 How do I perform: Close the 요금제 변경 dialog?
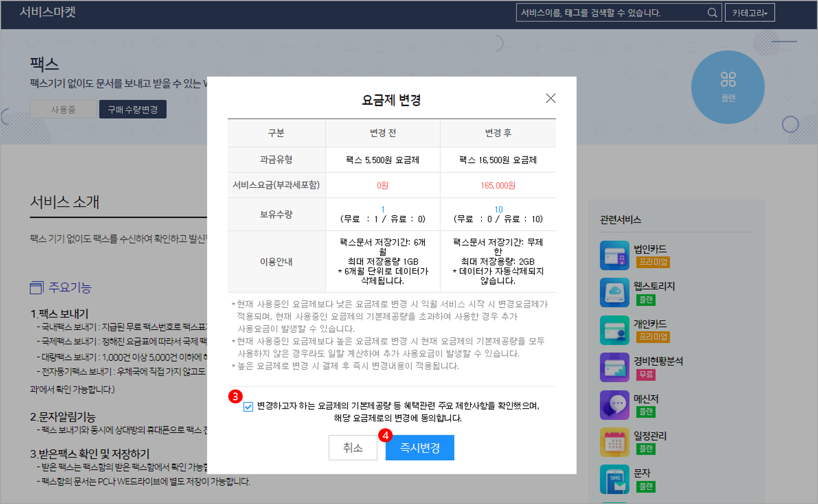tap(550, 99)
